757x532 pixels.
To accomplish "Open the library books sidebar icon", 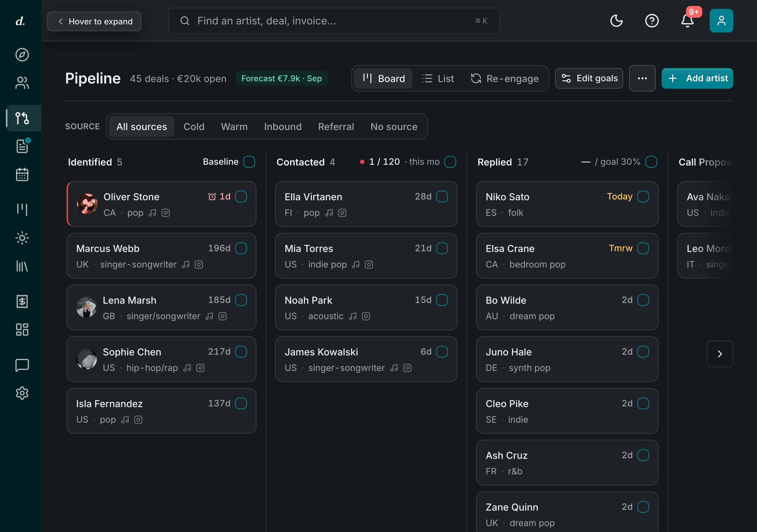I will pyautogui.click(x=22, y=266).
